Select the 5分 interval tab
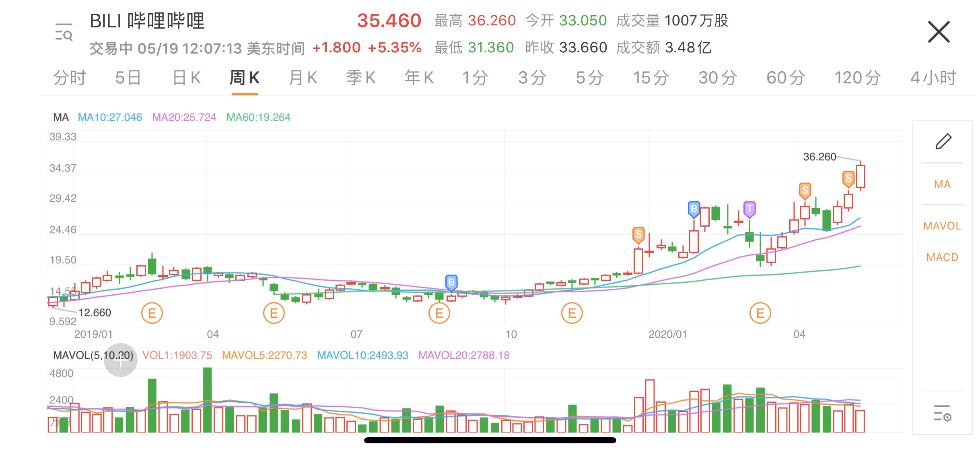The width and height of the screenshot is (980, 453). [590, 78]
